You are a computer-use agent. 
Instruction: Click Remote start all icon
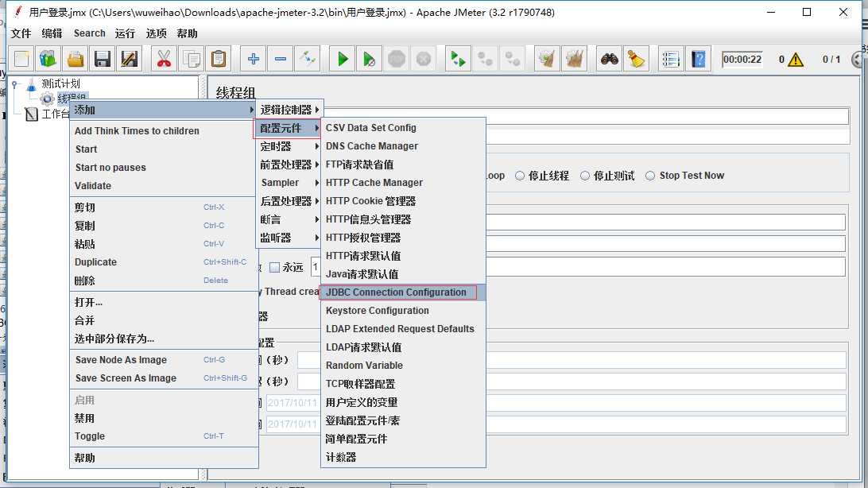458,59
